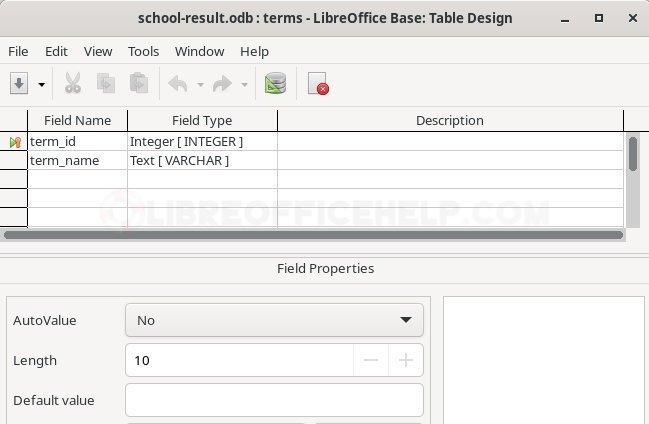Click the Integer [ INTEGER ] field type cell
The width and height of the screenshot is (649, 424).
(202, 142)
